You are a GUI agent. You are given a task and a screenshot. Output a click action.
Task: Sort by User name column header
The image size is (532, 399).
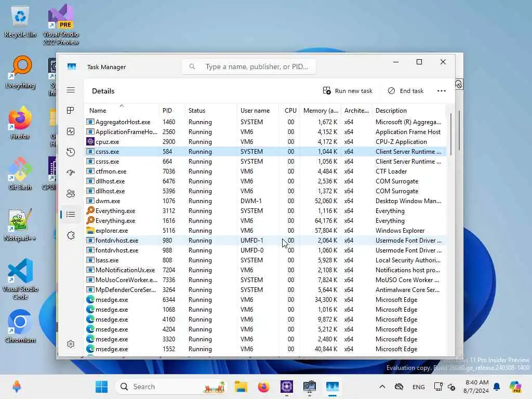(258, 110)
